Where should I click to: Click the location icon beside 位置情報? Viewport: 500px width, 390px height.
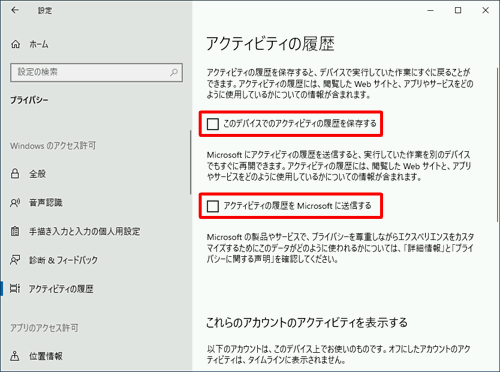coord(15,356)
